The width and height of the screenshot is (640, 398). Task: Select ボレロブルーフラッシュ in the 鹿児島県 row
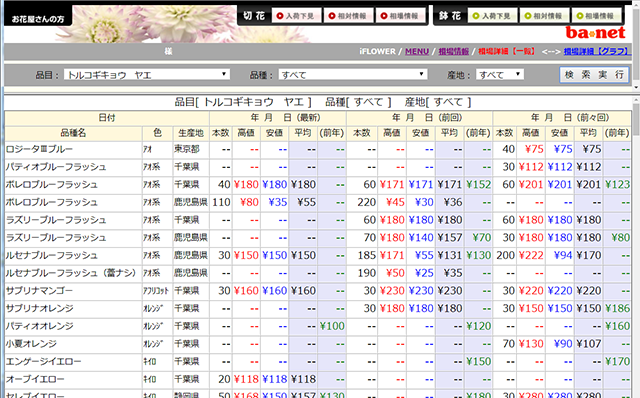pos(52,202)
